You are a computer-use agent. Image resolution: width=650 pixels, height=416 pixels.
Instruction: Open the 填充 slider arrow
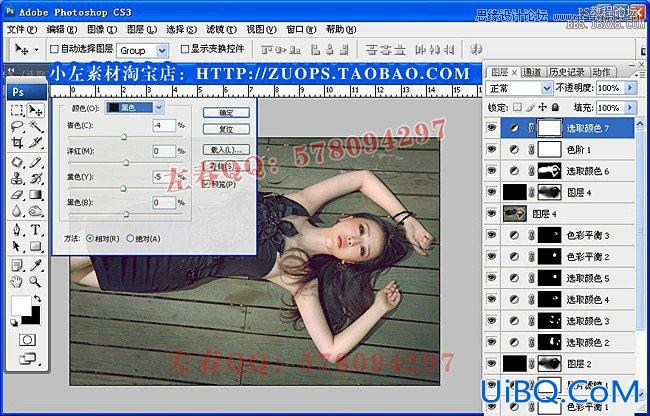[631, 108]
